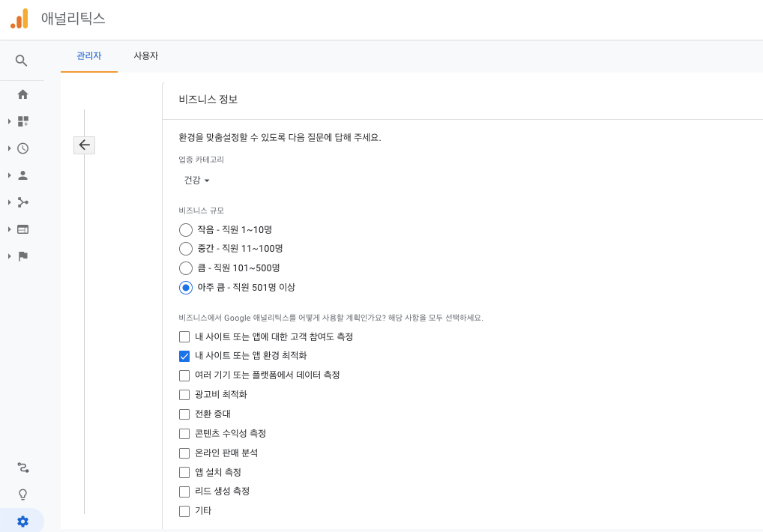Open the 건강 industry category dropdown
The image size is (763, 532).
click(x=194, y=180)
